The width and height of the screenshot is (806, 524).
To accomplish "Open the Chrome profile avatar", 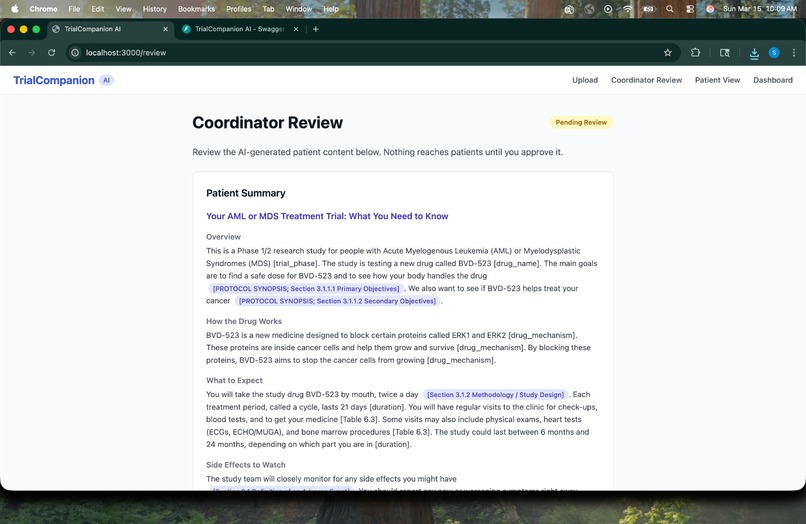I will [774, 52].
